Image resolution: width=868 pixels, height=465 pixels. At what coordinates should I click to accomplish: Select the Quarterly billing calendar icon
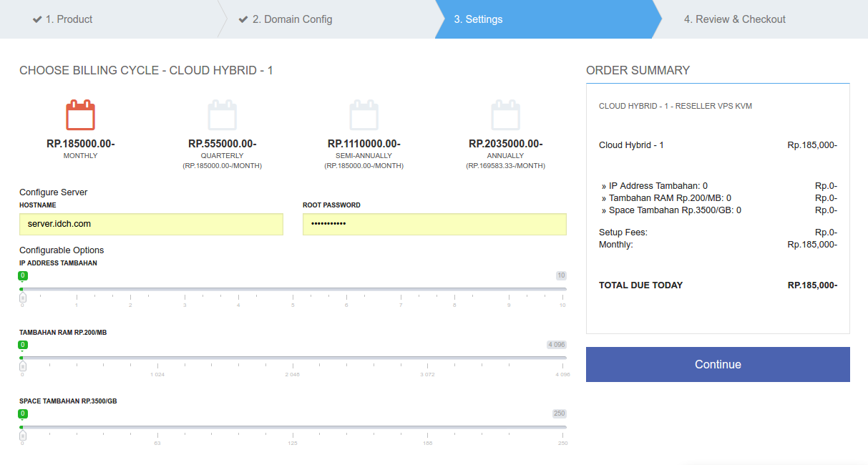click(223, 114)
